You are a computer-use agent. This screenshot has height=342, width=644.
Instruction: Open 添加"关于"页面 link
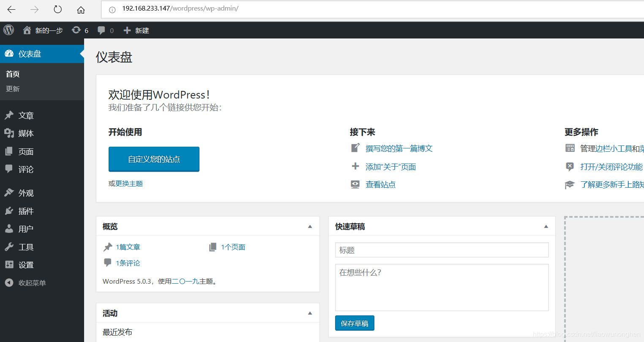click(391, 167)
